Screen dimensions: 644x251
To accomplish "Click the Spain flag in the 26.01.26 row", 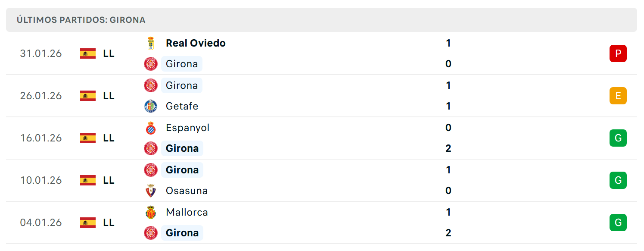I will pos(88,96).
